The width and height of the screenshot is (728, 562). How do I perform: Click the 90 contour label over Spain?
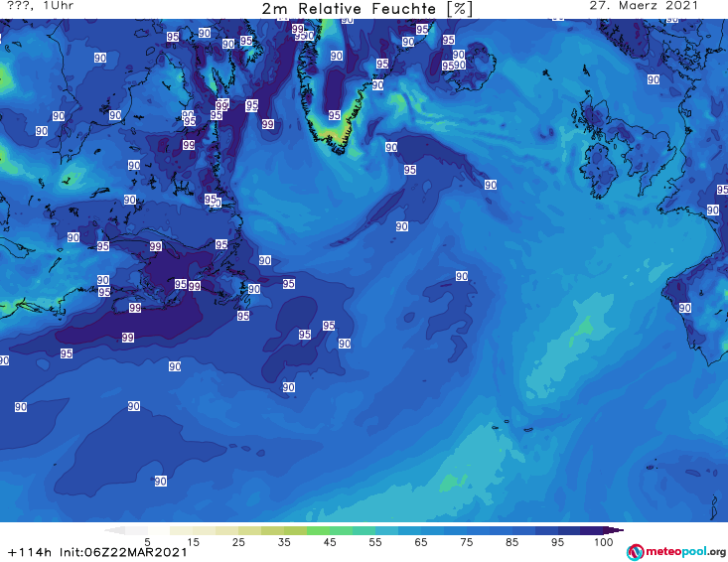685,308
